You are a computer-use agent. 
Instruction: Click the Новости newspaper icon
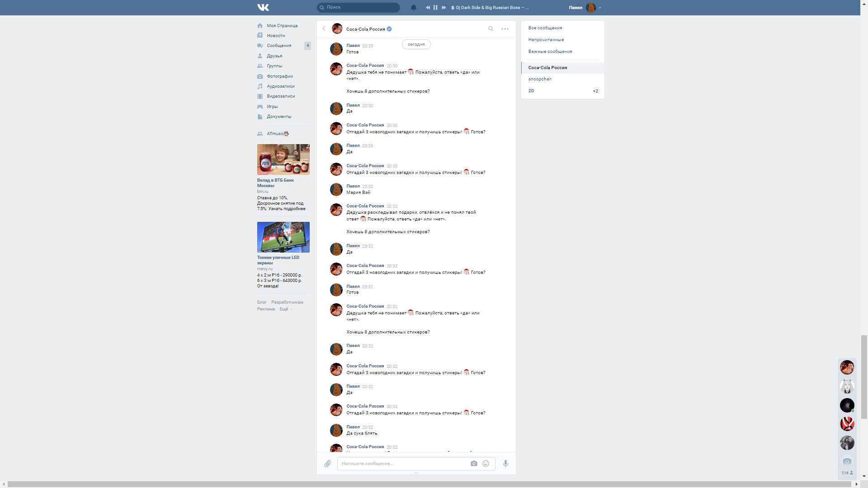[x=260, y=36]
